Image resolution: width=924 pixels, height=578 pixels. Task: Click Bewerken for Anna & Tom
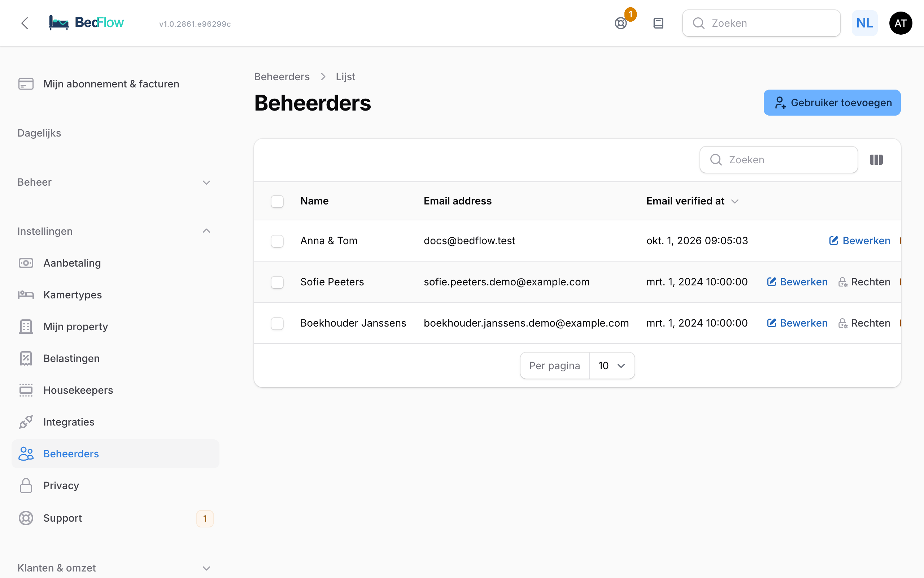pos(859,241)
